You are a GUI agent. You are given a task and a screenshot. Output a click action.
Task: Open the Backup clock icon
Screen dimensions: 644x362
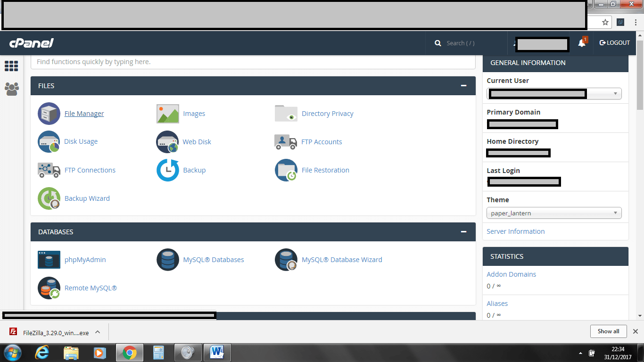pos(167,170)
